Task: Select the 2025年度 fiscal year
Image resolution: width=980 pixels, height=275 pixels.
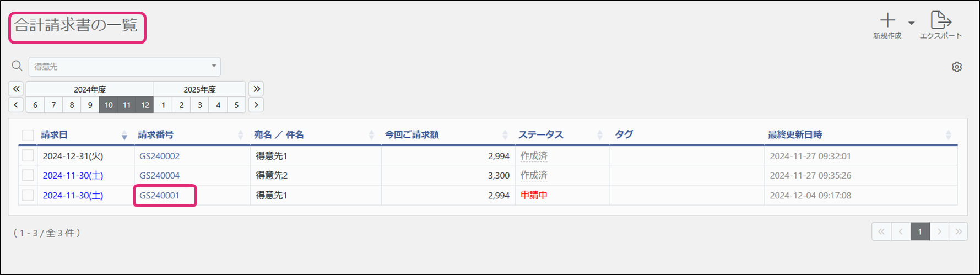Action: (199, 89)
